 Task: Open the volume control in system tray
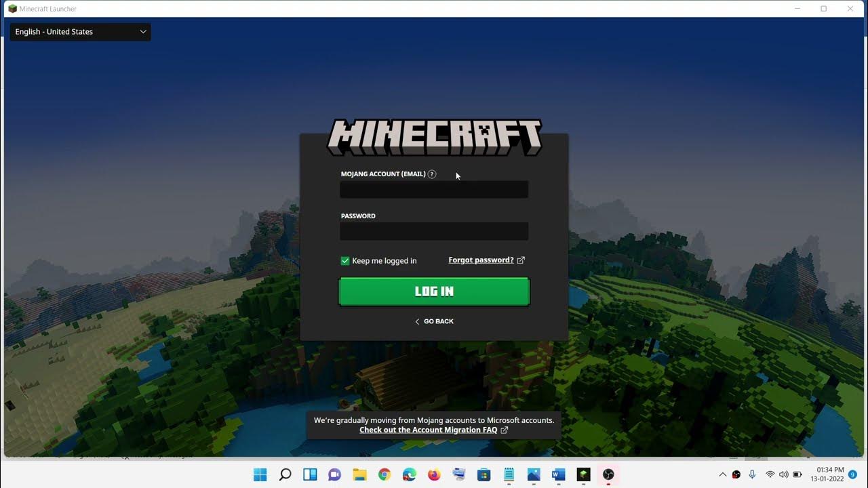tap(784, 474)
